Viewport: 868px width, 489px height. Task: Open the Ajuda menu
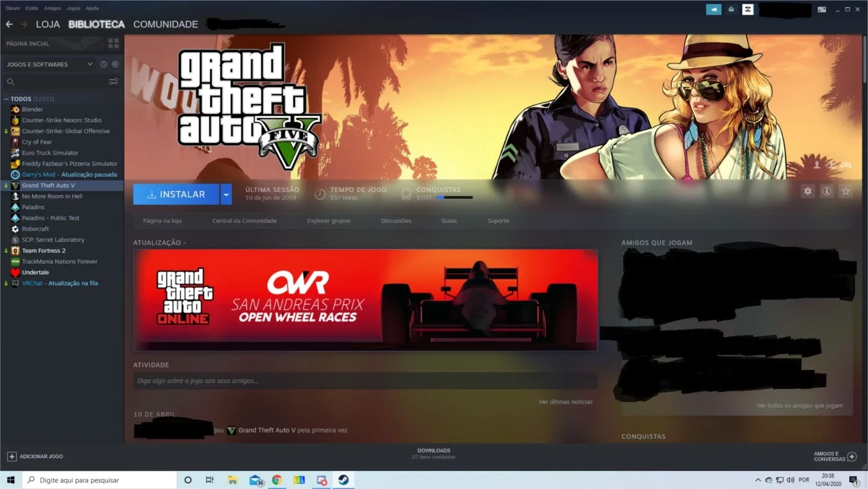(x=92, y=9)
